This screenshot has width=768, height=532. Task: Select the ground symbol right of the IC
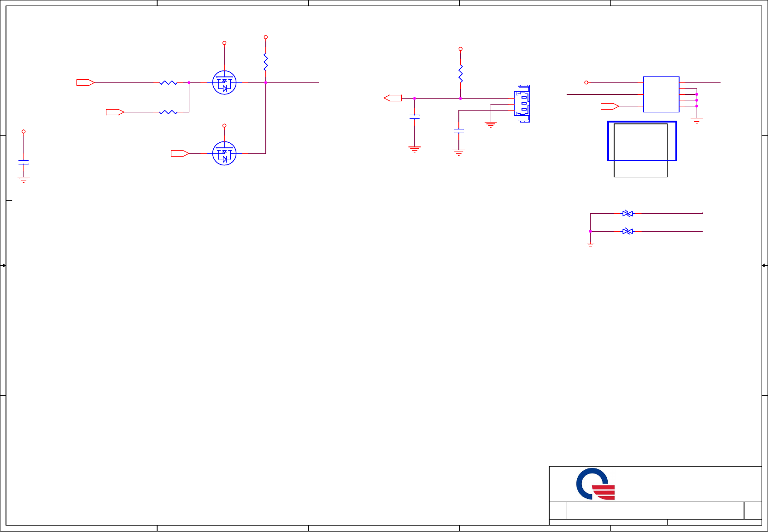coord(697,121)
